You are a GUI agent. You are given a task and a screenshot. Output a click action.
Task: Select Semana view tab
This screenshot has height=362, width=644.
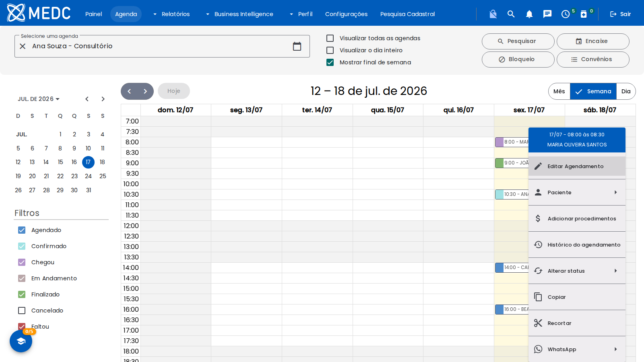[593, 91]
